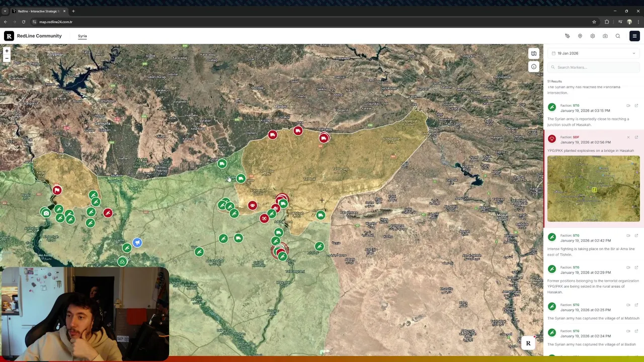Open the map info icon

pyautogui.click(x=533, y=66)
